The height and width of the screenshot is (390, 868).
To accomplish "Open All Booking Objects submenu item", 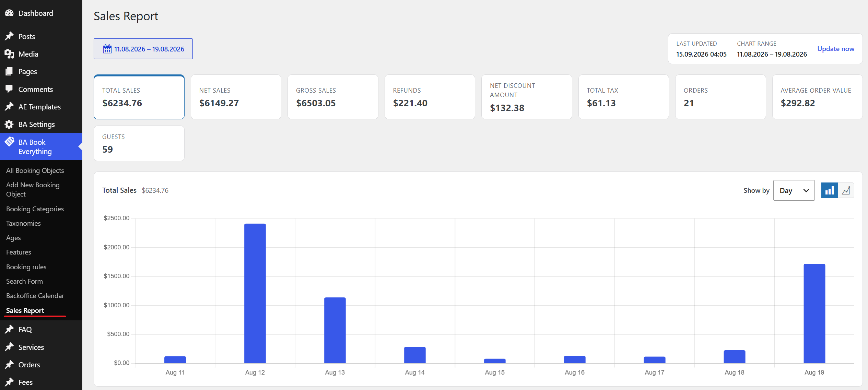I will click(35, 170).
